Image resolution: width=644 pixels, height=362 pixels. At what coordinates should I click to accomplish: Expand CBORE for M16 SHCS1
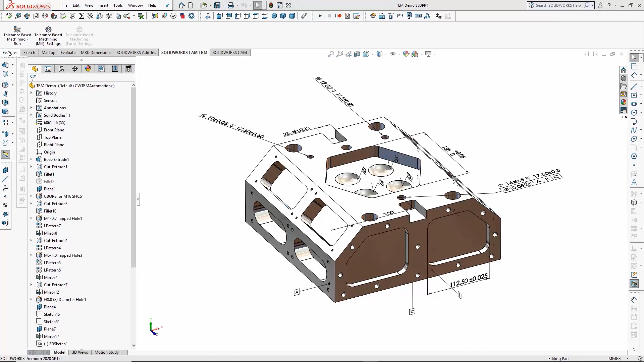click(x=31, y=196)
